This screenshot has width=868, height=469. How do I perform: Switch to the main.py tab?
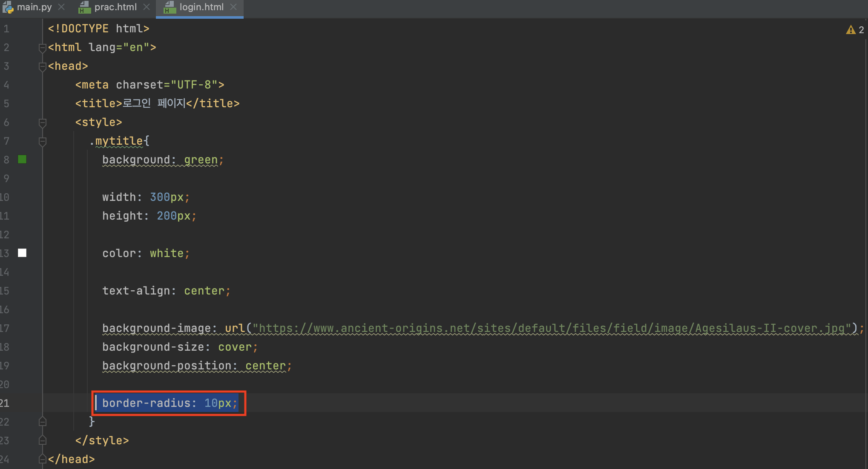coord(34,7)
